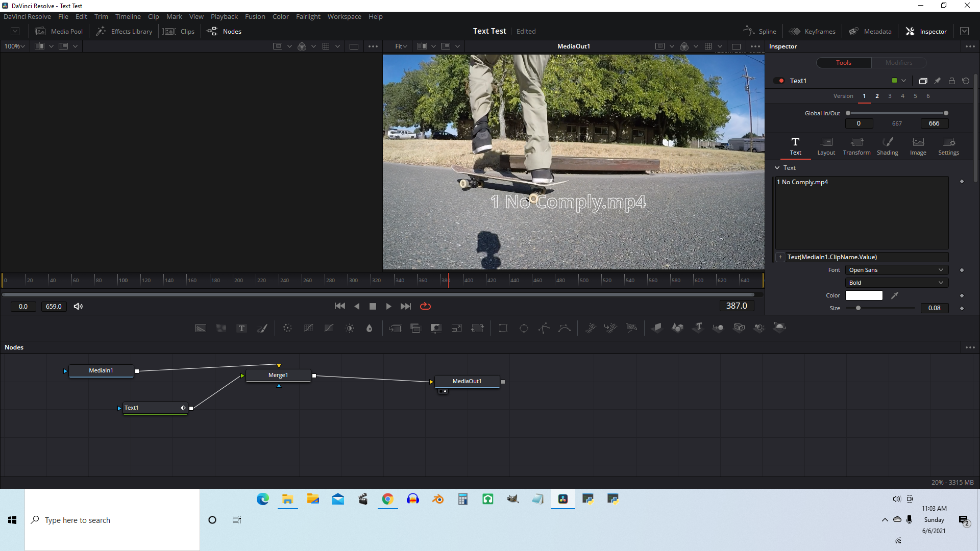Add a Matte Control node
The image size is (980, 551).
[x=436, y=328]
